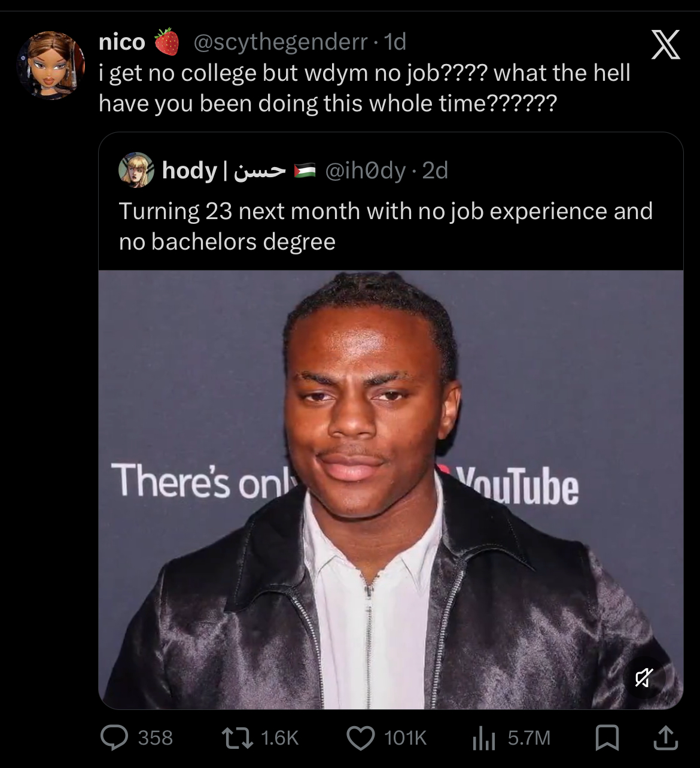View the 1.6K reposts count
The height and width of the screenshot is (768, 700).
[x=279, y=738]
